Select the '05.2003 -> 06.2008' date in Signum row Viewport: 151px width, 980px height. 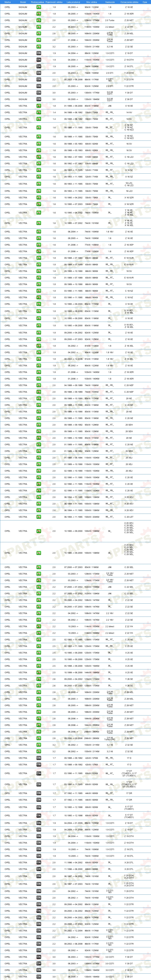click(x=73, y=80)
